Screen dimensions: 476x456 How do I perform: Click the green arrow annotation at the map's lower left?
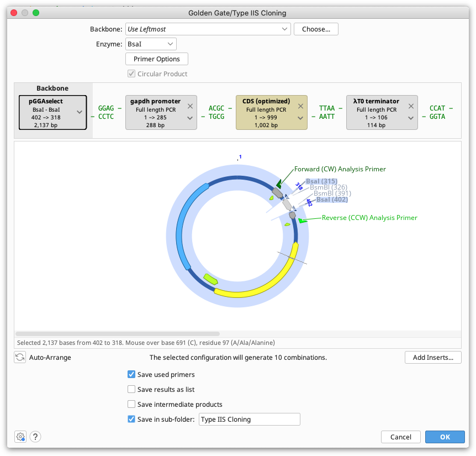click(210, 279)
